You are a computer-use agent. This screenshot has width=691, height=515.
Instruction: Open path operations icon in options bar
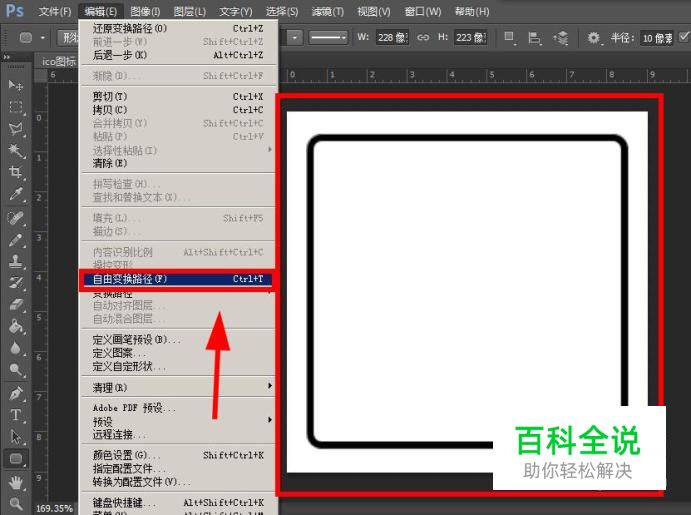[509, 38]
